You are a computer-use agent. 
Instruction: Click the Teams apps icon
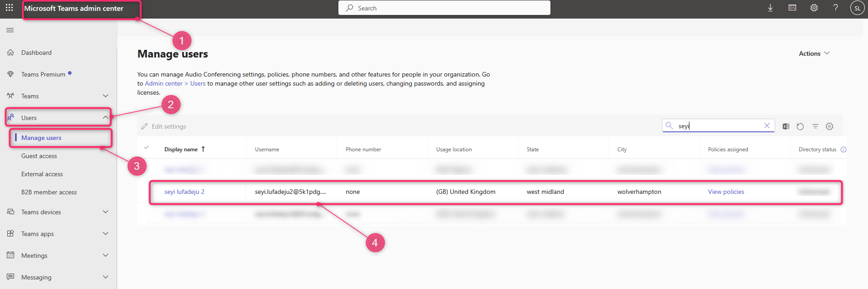tap(10, 234)
